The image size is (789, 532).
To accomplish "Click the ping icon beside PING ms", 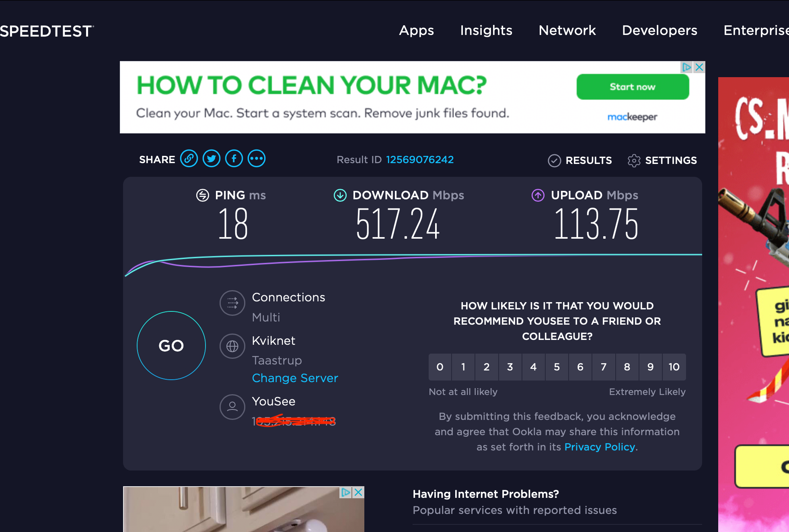I will pos(203,195).
